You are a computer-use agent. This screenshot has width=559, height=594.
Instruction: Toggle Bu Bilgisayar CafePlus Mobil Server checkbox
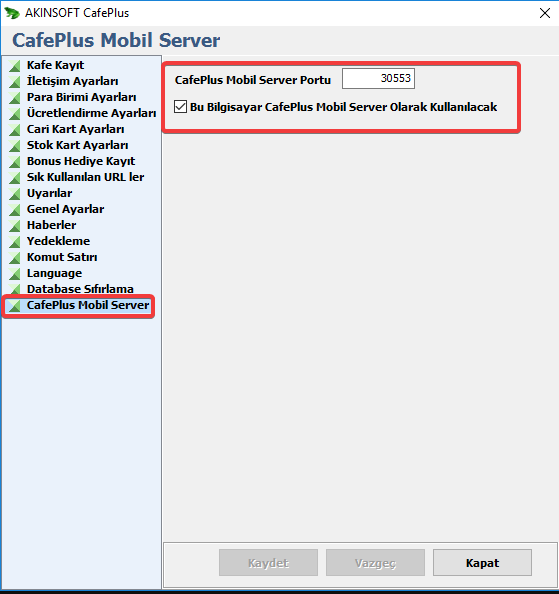point(181,107)
